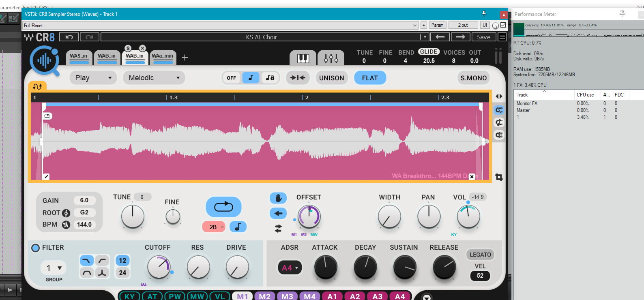
Task: Toggle the loop mode button
Action: [223, 207]
